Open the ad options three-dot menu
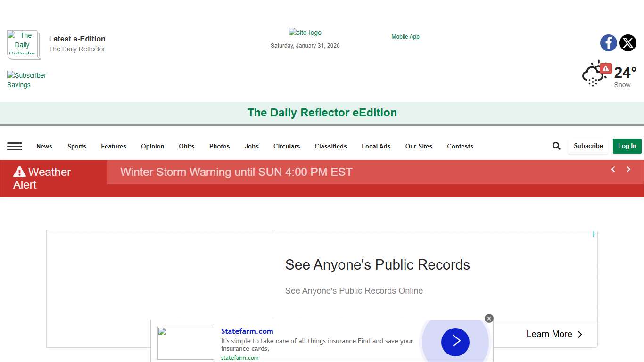The image size is (644, 362). click(x=593, y=234)
